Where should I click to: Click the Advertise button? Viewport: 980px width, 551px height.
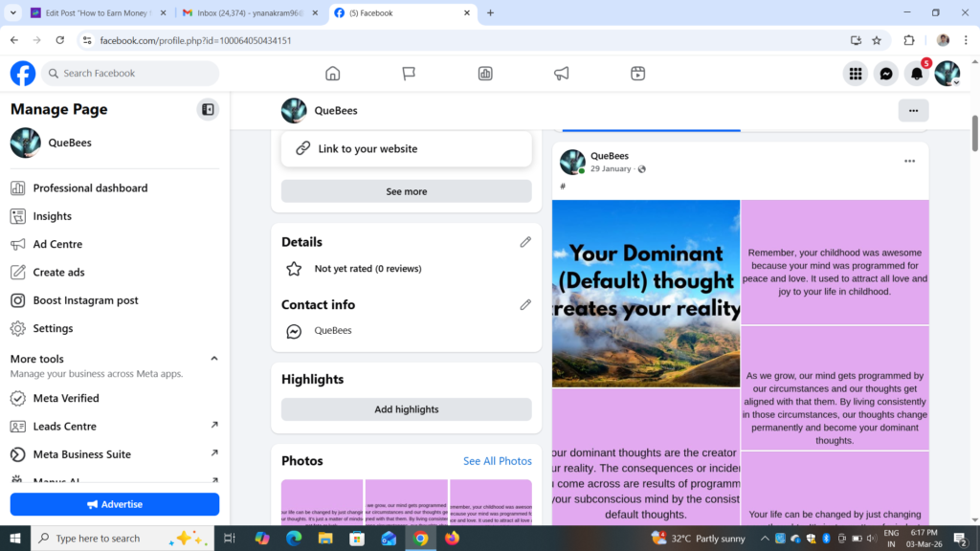tap(114, 504)
